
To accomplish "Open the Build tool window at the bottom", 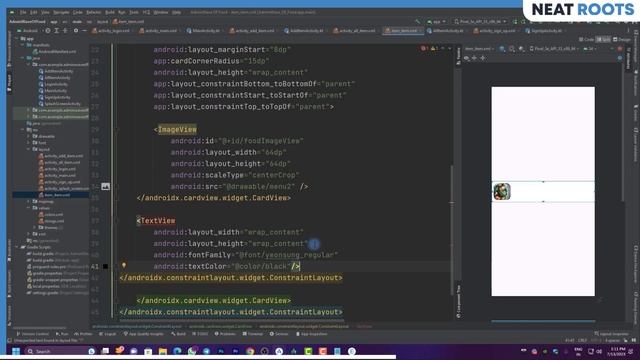I will tap(179, 334).
